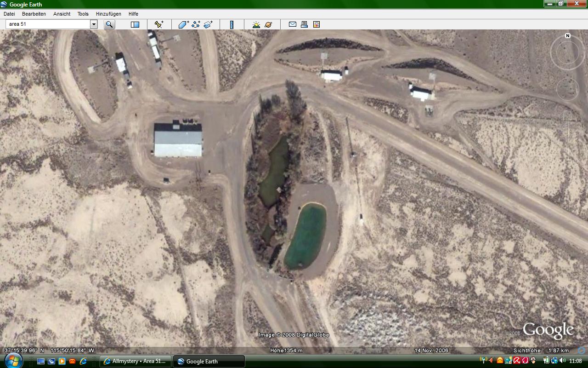Open the Windows Start orb
The width and height of the screenshot is (588, 368).
(14, 361)
